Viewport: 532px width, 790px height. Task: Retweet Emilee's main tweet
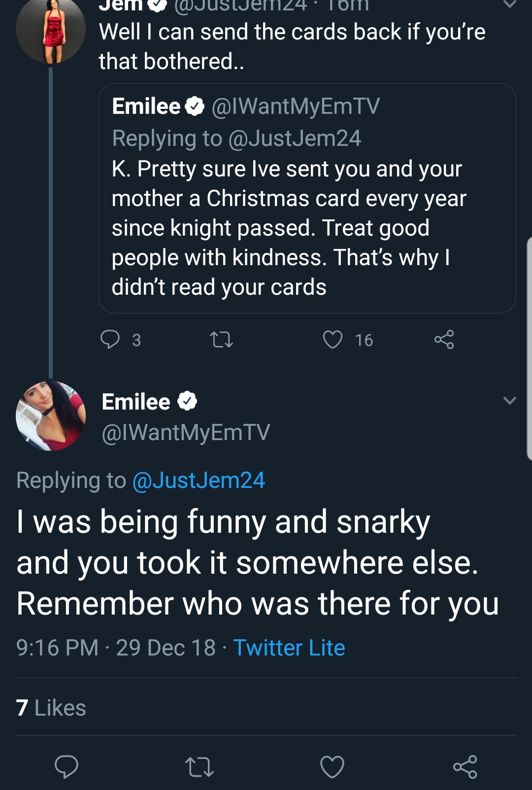[x=199, y=767]
